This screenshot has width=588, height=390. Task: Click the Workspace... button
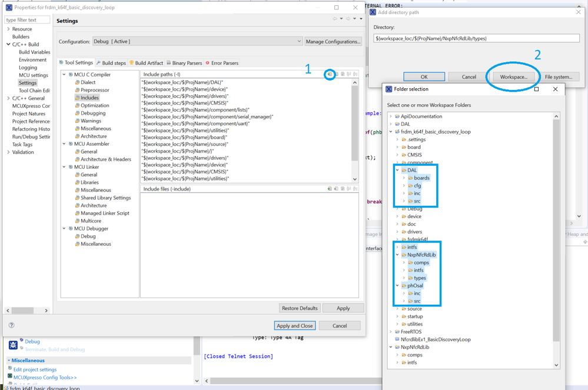click(x=514, y=77)
